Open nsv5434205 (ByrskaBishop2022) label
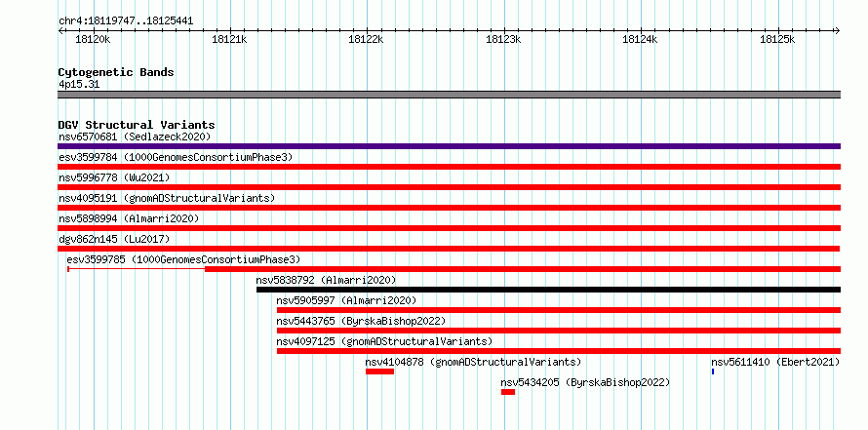The width and height of the screenshot is (868, 430). tap(585, 382)
